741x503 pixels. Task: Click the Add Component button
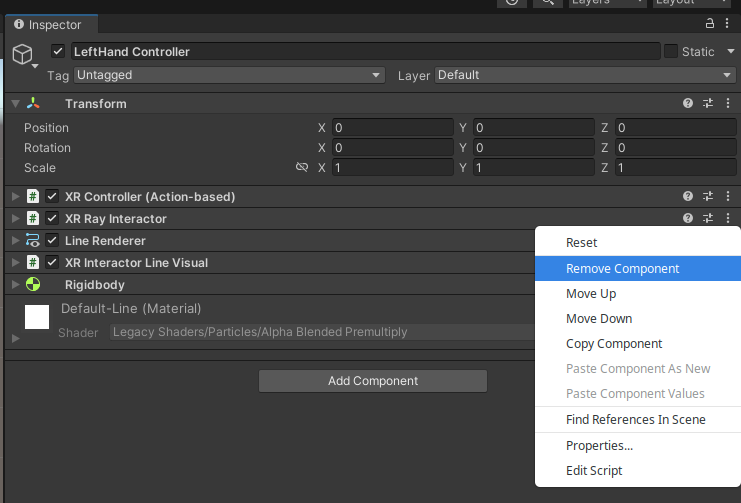pyautogui.click(x=373, y=381)
